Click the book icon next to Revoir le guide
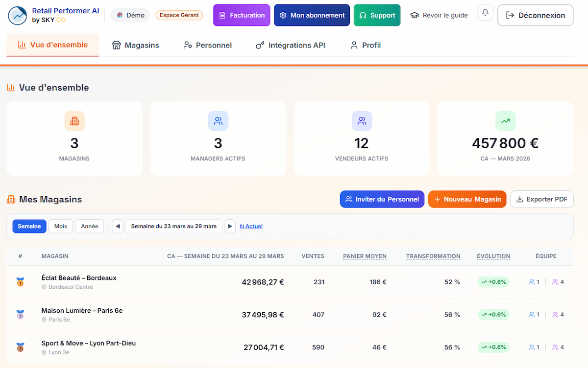 click(415, 15)
